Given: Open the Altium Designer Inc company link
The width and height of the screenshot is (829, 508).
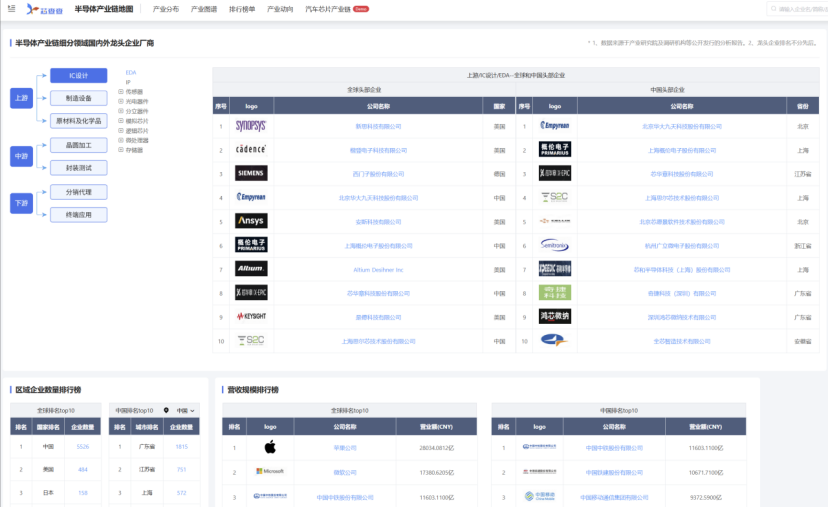Looking at the screenshot, I should [378, 270].
